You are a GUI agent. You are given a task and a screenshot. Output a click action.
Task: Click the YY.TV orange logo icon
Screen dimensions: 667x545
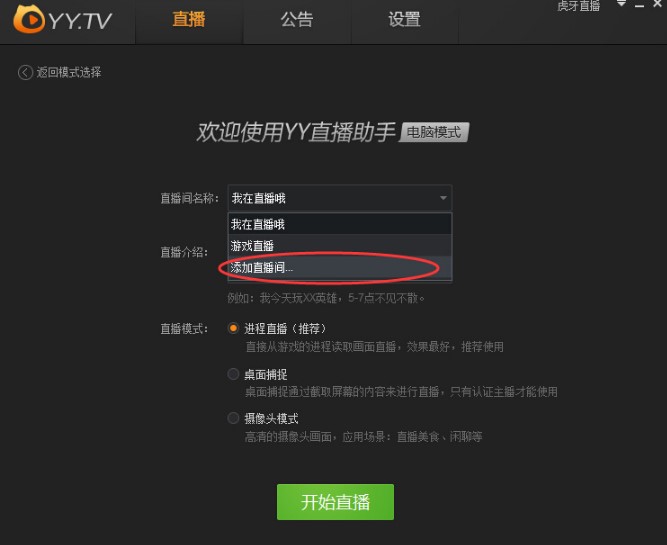(x=29, y=19)
